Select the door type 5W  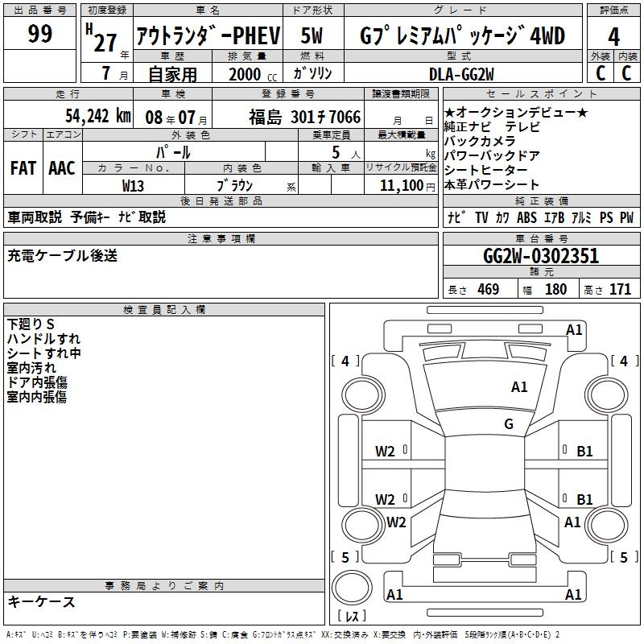312,35
